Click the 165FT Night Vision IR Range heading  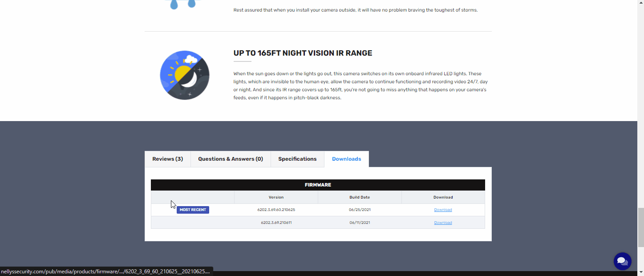click(x=303, y=53)
